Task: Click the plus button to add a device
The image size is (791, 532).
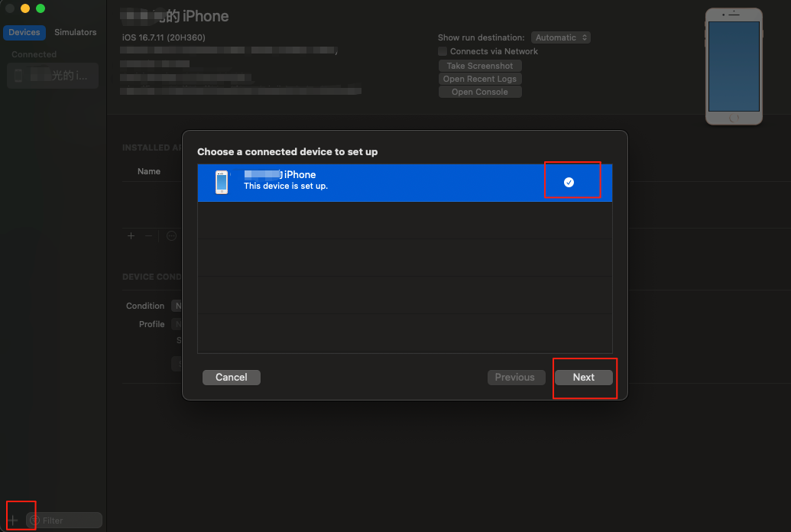Action: (13, 520)
